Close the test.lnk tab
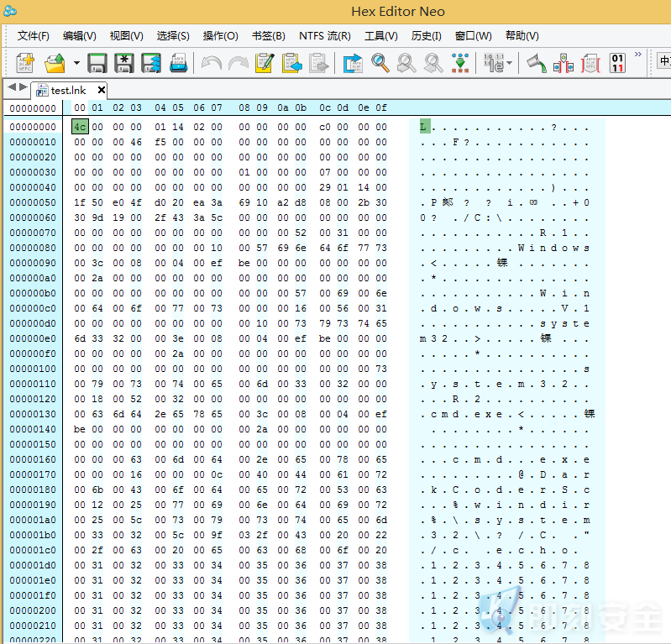Viewport: 671px width, 644px height. tap(101, 90)
